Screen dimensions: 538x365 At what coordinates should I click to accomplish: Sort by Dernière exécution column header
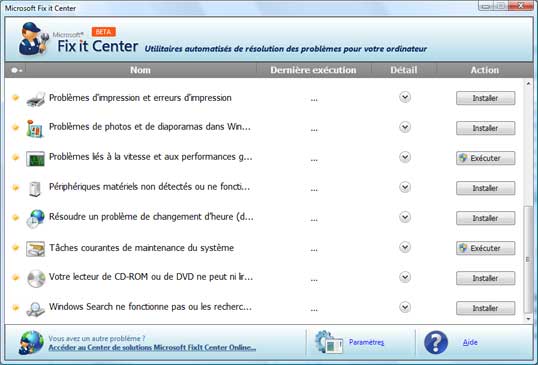click(x=313, y=70)
